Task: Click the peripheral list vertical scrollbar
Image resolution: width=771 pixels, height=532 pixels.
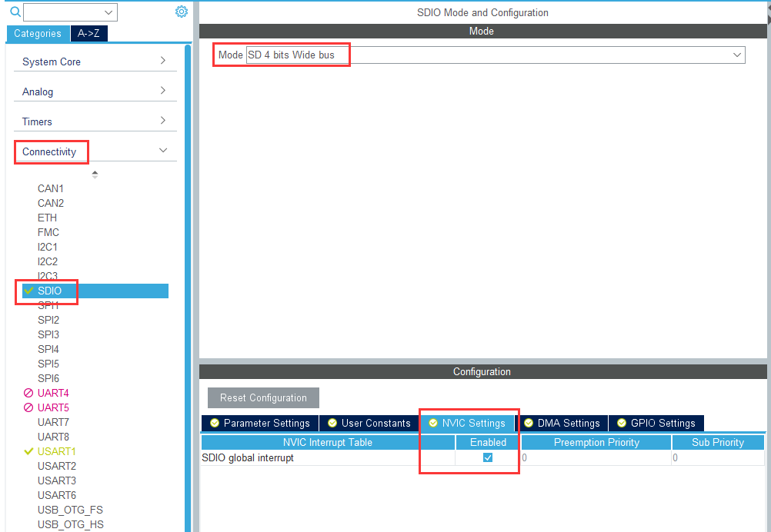Action: [x=188, y=288]
